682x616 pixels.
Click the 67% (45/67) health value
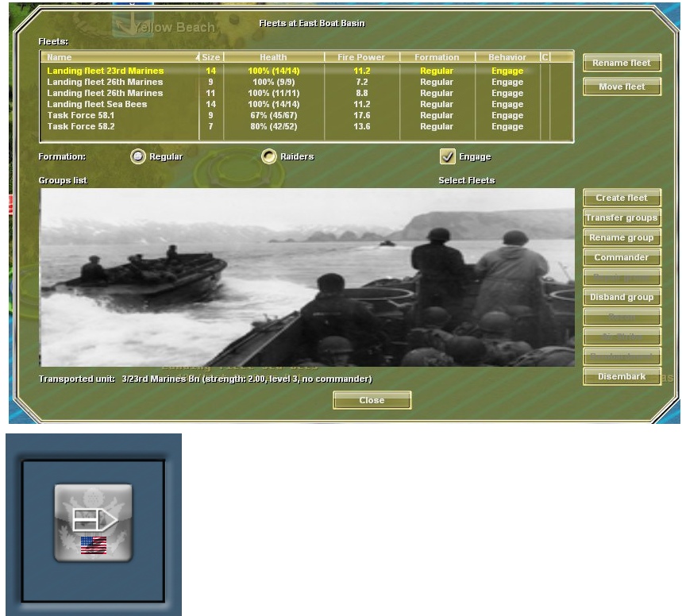274,115
